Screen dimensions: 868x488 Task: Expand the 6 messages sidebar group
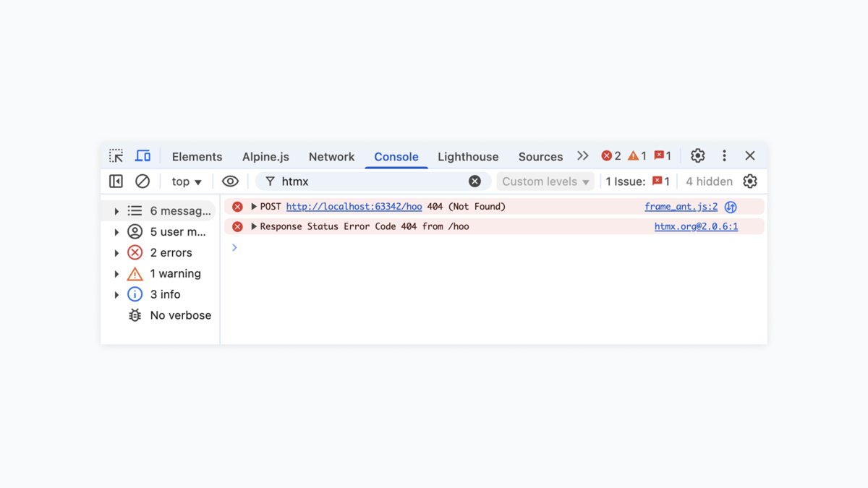(116, 211)
